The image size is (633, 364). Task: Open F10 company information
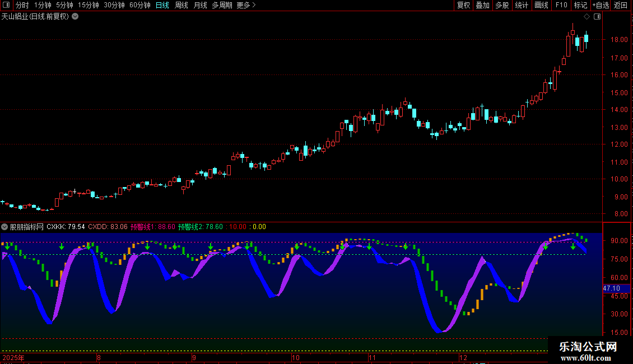click(561, 5)
